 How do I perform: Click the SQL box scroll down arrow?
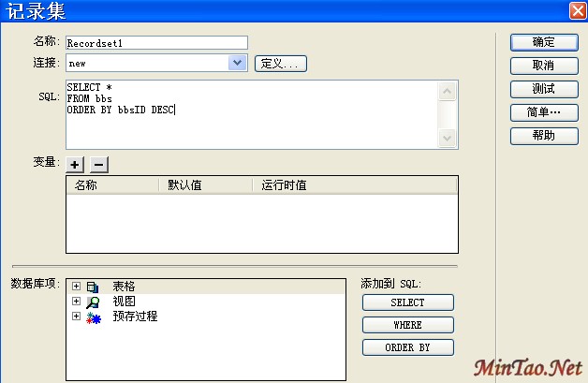pos(448,139)
